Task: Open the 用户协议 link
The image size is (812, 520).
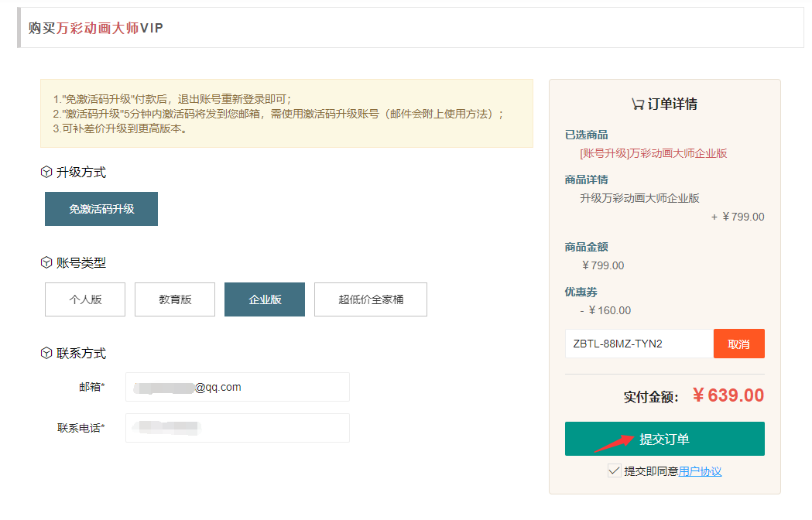Action: (700, 471)
